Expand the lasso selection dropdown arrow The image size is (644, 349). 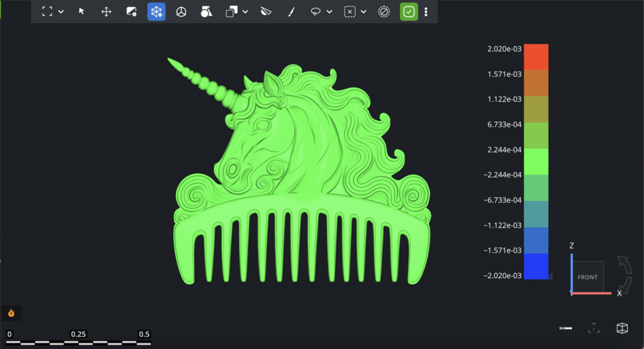(x=329, y=11)
